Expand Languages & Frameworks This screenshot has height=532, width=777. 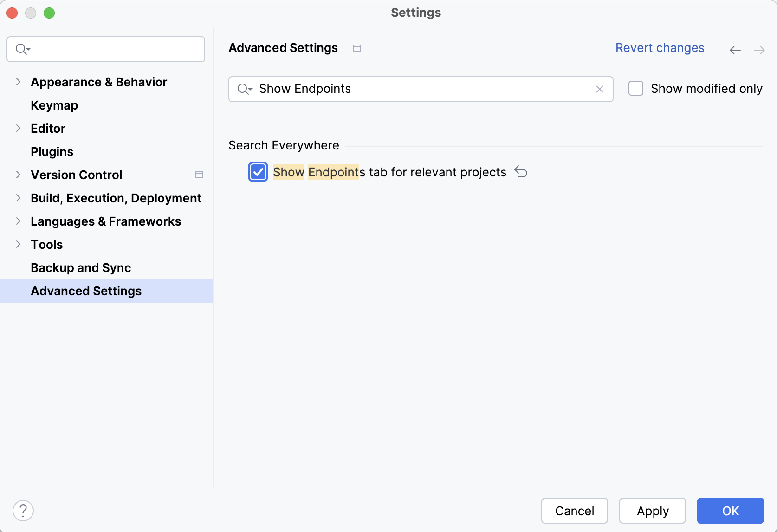point(18,221)
